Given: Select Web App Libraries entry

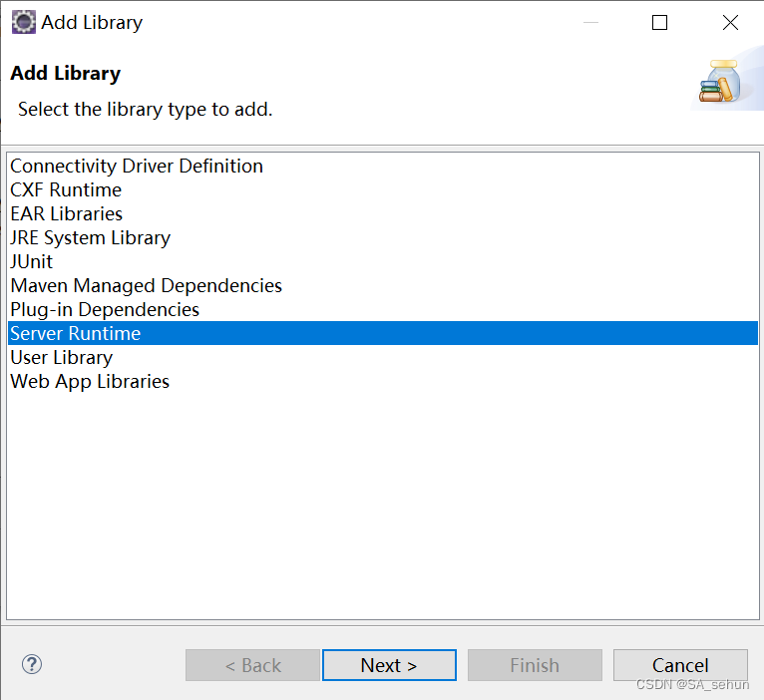Looking at the screenshot, I should pos(90,382).
